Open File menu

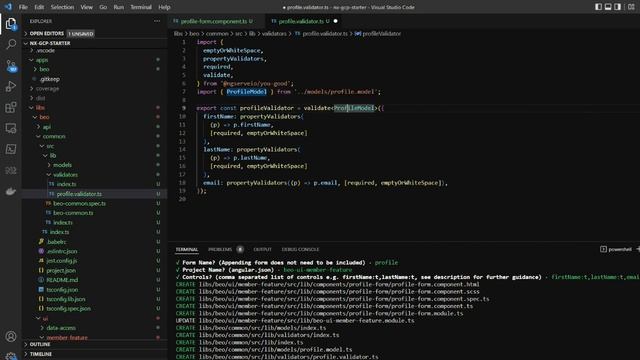click(23, 7)
